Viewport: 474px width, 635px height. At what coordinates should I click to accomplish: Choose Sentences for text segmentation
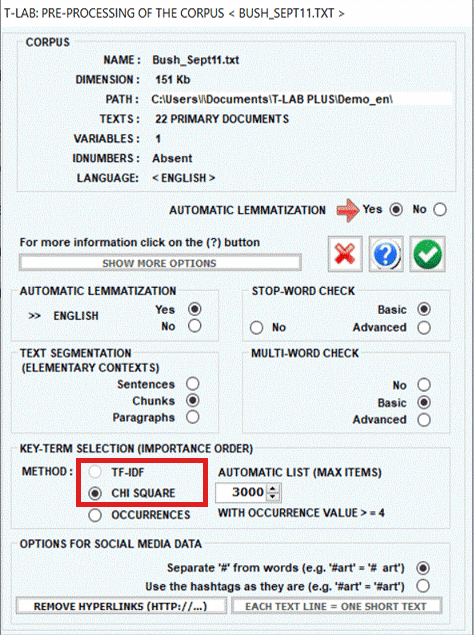pos(192,384)
